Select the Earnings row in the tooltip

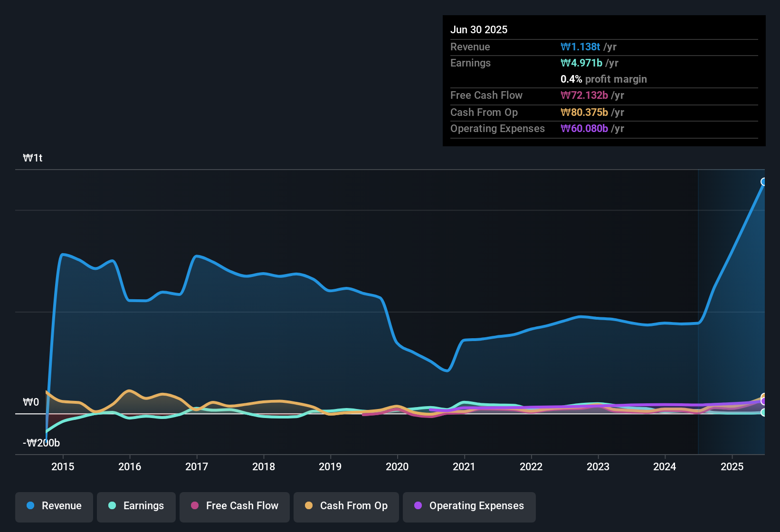click(604, 63)
